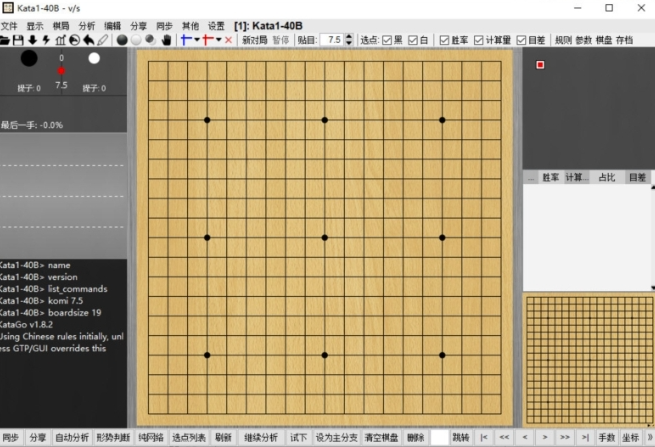This screenshot has width=655, height=447.
Task: Select the white stone placement tool
Action: point(136,40)
